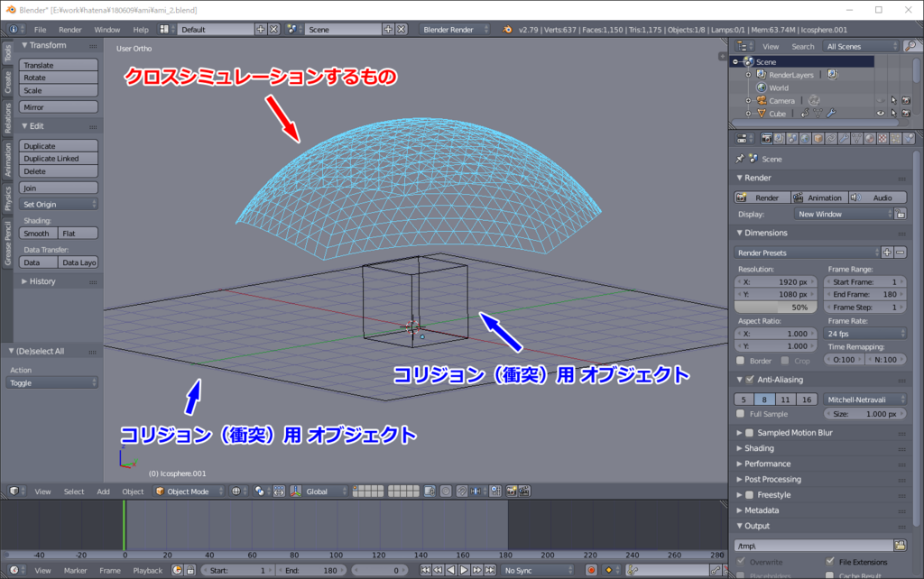Enable the Freestyle checkbox
The height and width of the screenshot is (579, 924).
[x=750, y=495]
